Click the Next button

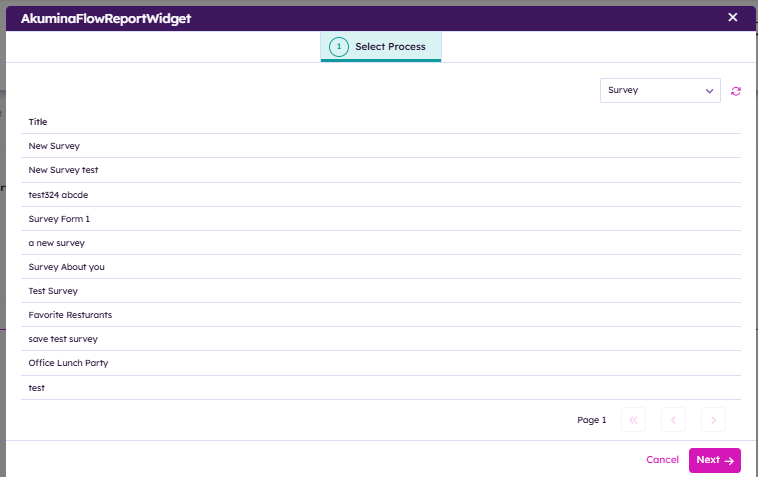(x=714, y=460)
